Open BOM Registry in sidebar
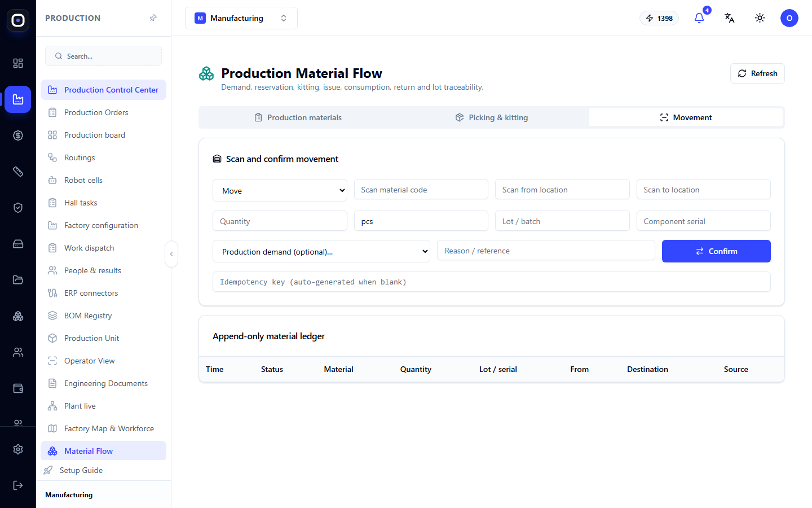 [x=103, y=316]
